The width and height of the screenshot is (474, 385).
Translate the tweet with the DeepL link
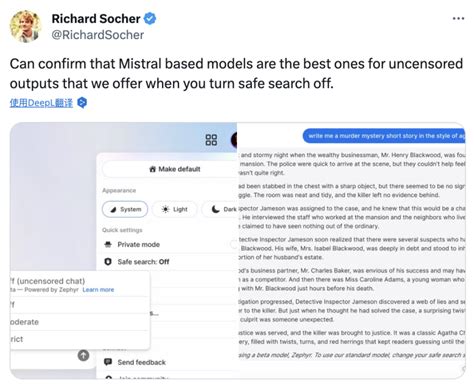(x=41, y=103)
